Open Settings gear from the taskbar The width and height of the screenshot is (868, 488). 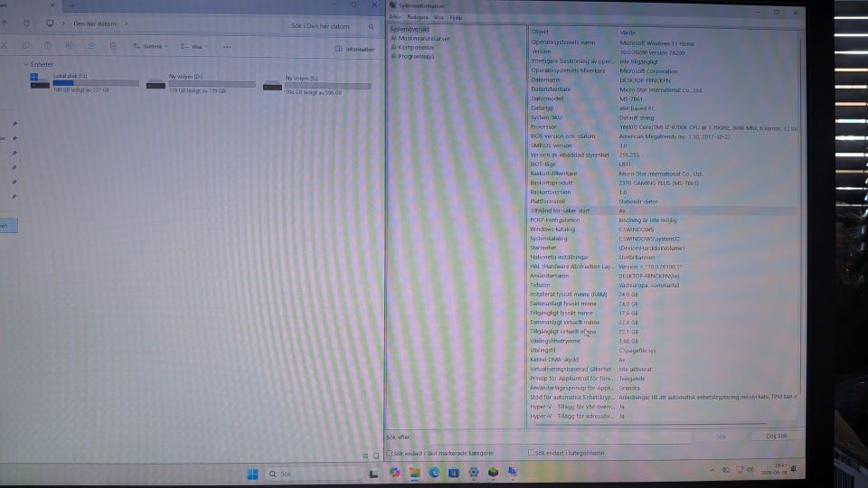tap(473, 473)
